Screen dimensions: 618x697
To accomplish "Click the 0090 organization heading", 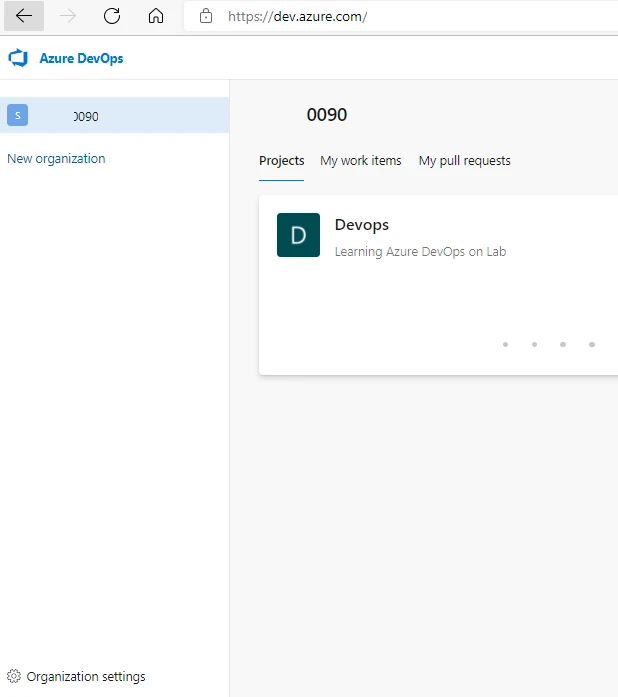I will tap(327, 115).
